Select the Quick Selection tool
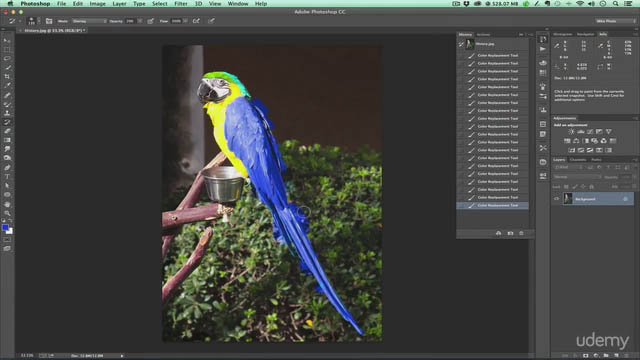The height and width of the screenshot is (360, 640). pos(7,67)
